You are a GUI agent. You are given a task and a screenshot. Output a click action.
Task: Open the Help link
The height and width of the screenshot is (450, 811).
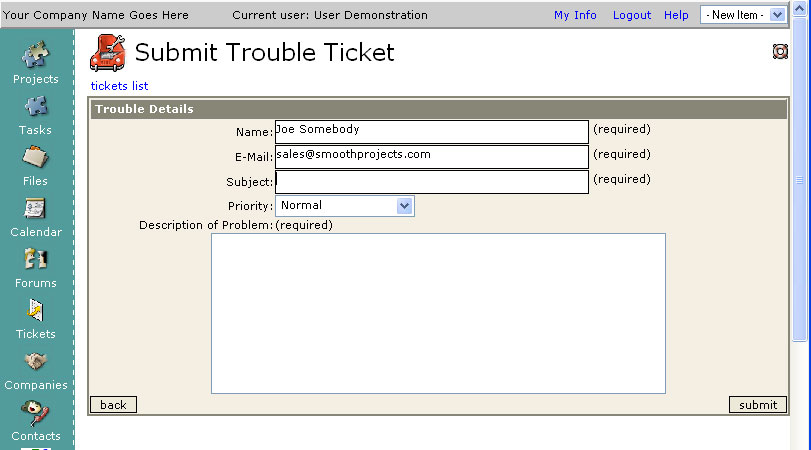point(676,15)
